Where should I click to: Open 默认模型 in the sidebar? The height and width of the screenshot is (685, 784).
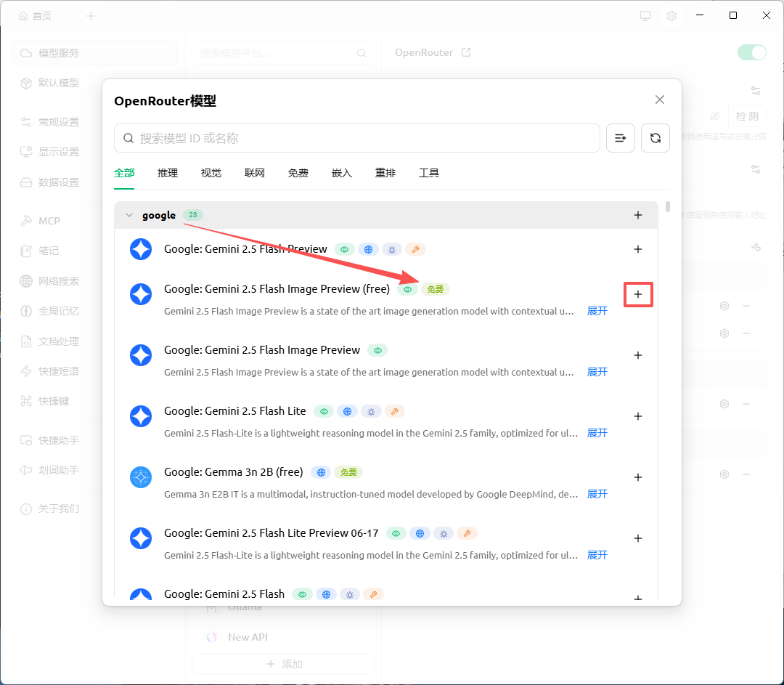point(59,83)
